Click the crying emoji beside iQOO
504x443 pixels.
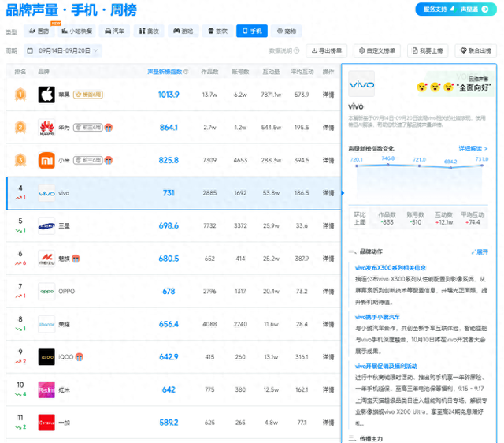[x=80, y=357]
